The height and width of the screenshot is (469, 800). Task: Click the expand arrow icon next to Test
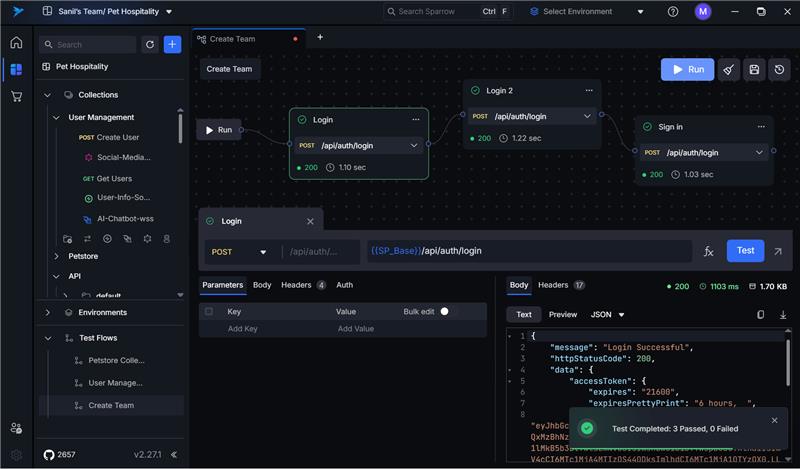(x=778, y=251)
